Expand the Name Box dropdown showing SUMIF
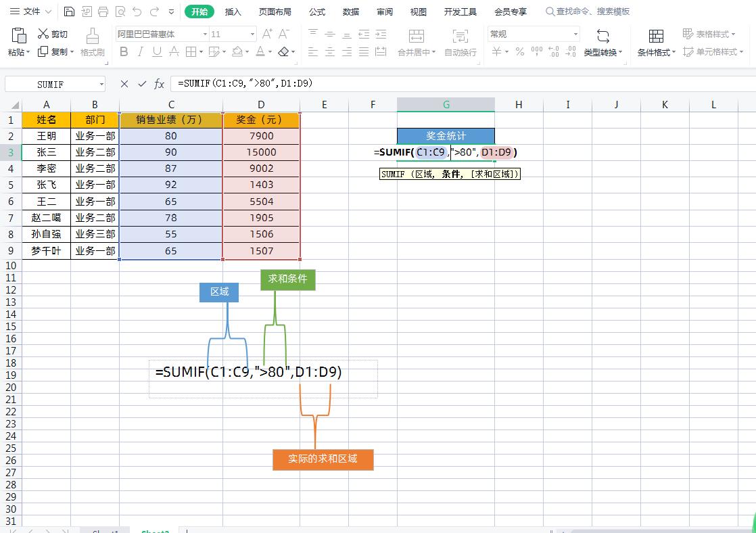Image resolution: width=756 pixels, height=533 pixels. [101, 85]
